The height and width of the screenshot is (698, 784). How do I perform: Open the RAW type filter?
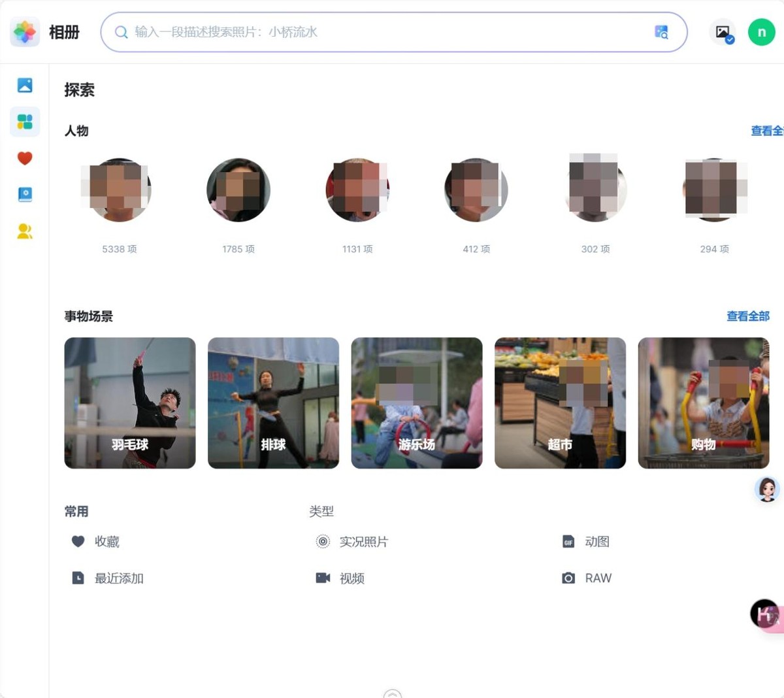598,578
